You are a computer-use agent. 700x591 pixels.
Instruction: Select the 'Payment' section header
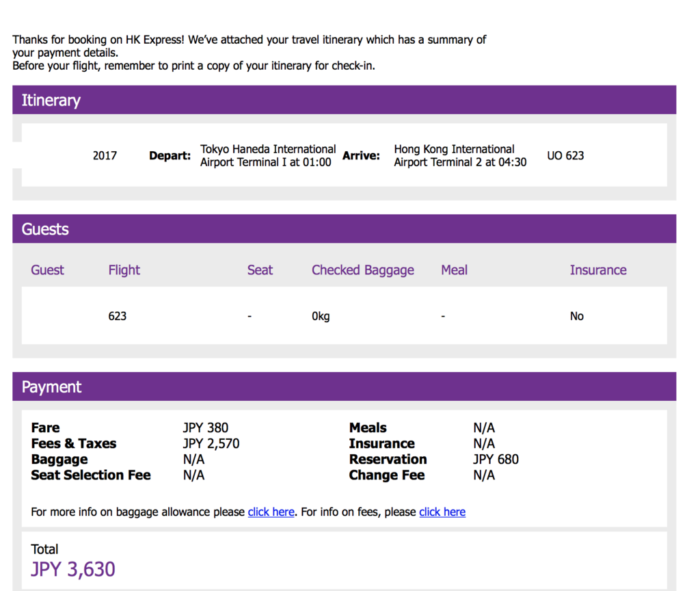coord(345,386)
